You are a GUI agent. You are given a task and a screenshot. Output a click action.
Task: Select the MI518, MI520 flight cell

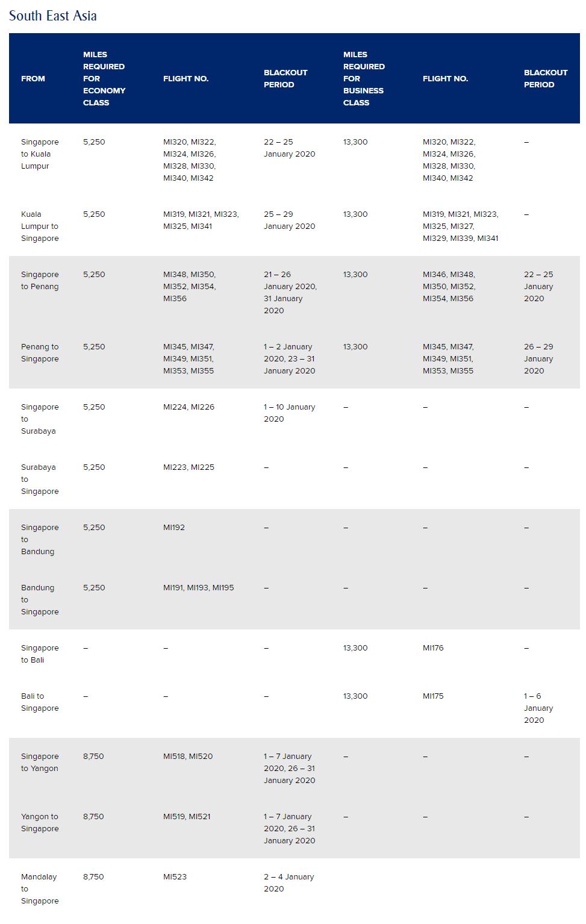(x=188, y=756)
